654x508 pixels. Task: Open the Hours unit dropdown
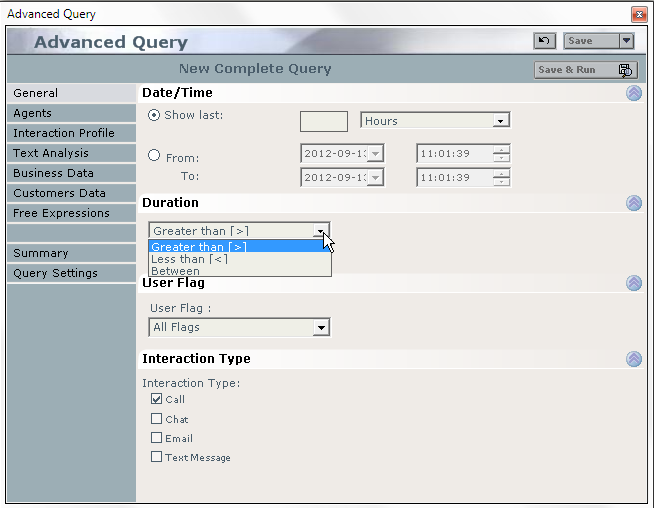(x=435, y=121)
